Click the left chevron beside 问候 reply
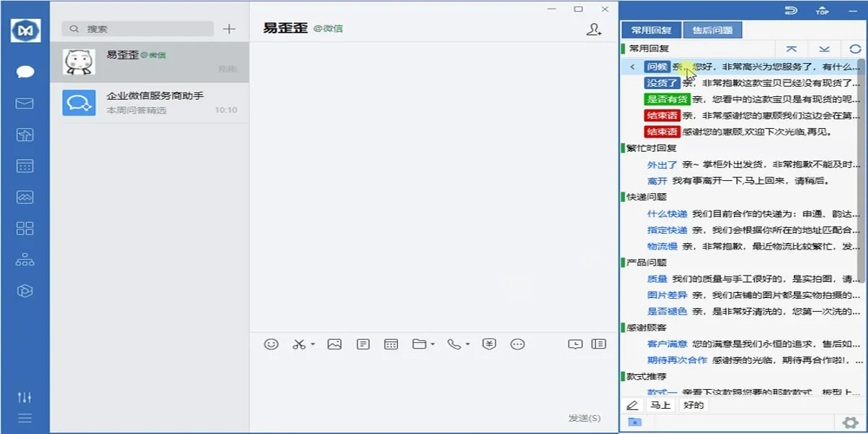Image resolution: width=868 pixels, height=434 pixels. click(632, 67)
